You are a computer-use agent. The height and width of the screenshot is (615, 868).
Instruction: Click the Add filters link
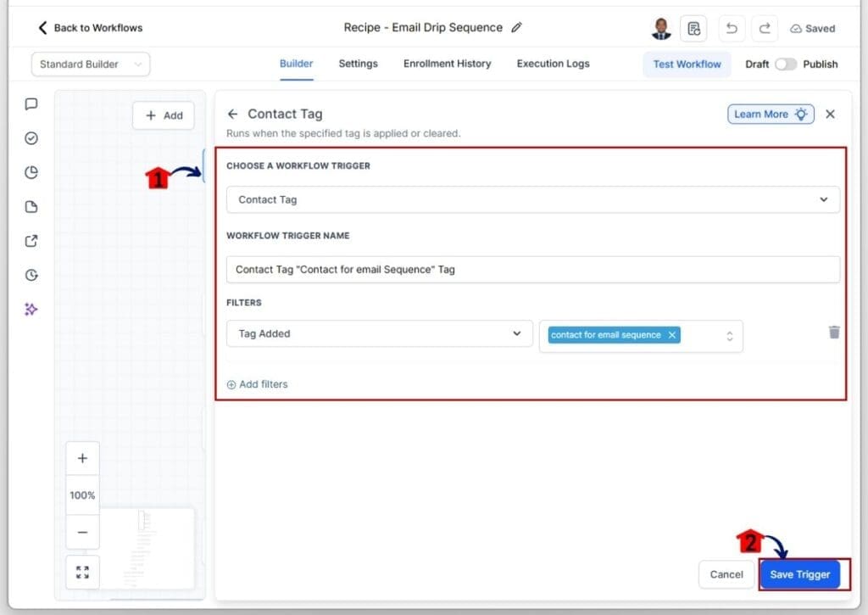(258, 384)
